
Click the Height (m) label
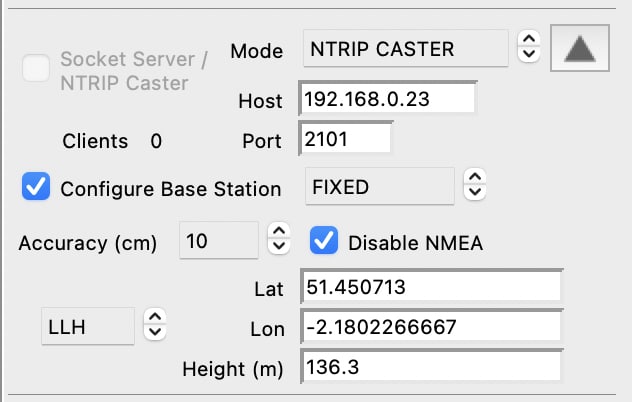[x=233, y=369]
